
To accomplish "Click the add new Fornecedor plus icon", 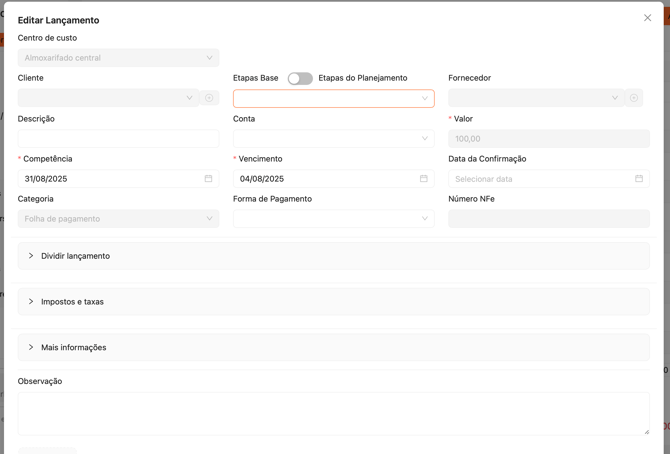I will coord(634,98).
